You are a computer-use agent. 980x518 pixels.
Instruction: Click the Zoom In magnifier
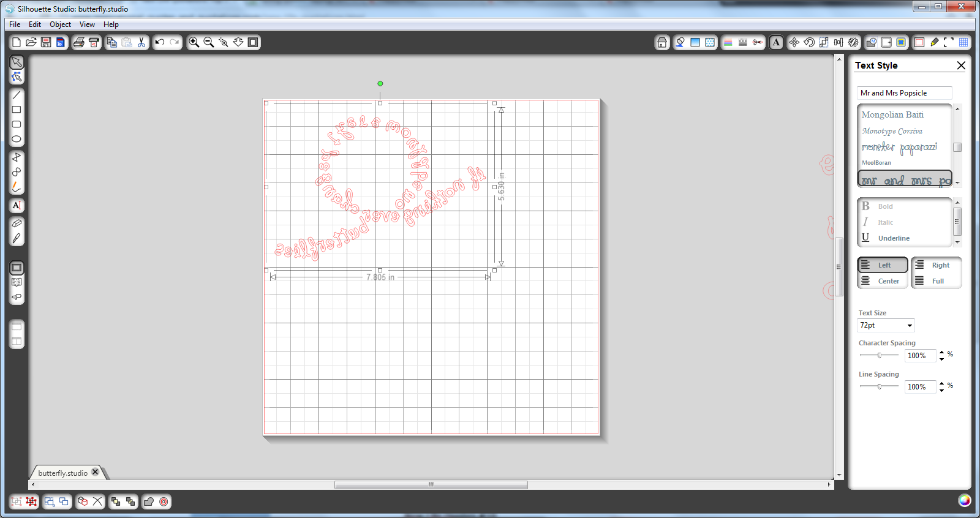194,42
